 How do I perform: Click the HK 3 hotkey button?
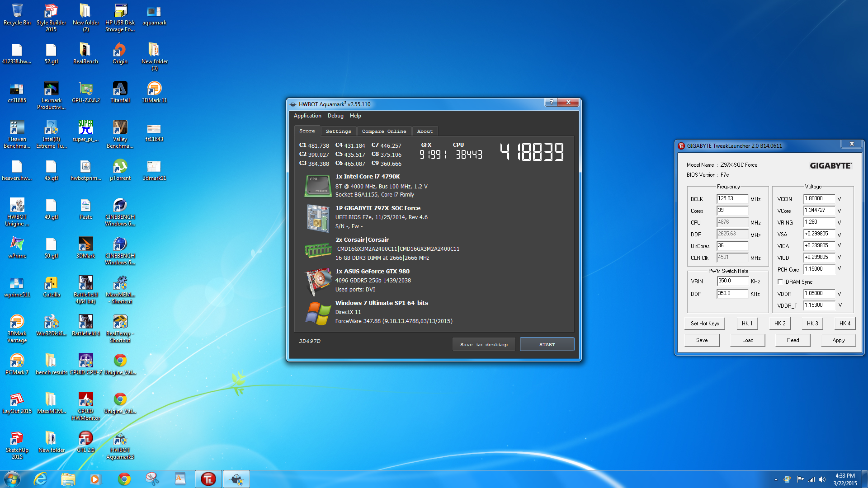click(x=812, y=323)
